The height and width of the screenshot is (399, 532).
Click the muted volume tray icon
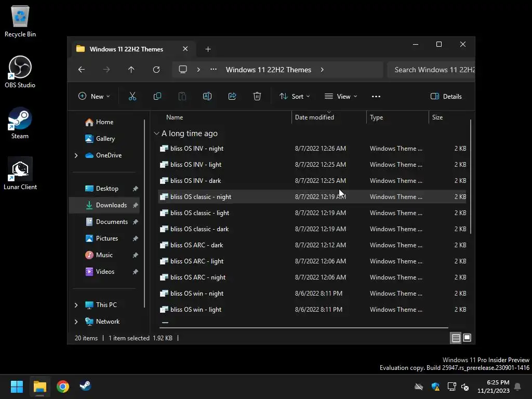click(465, 387)
